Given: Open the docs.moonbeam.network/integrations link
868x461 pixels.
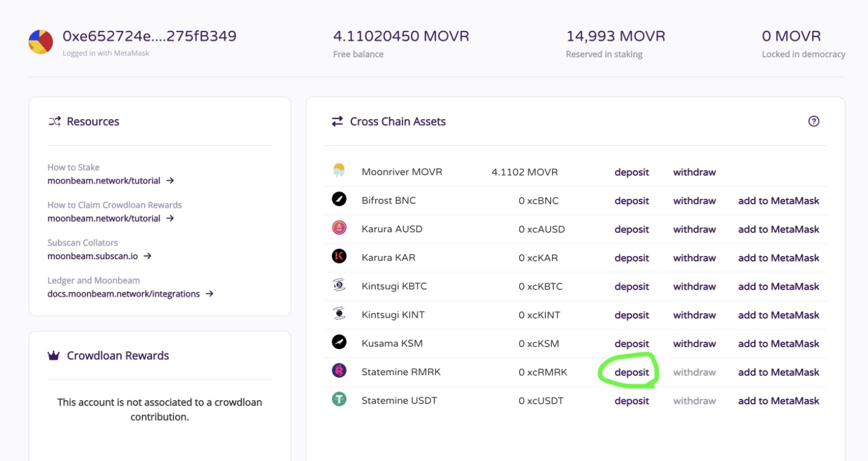Looking at the screenshot, I should (x=124, y=294).
